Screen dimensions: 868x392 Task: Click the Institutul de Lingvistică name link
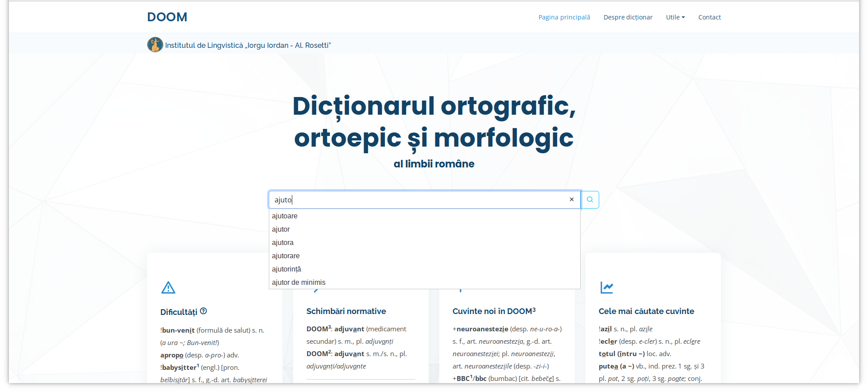pos(248,45)
